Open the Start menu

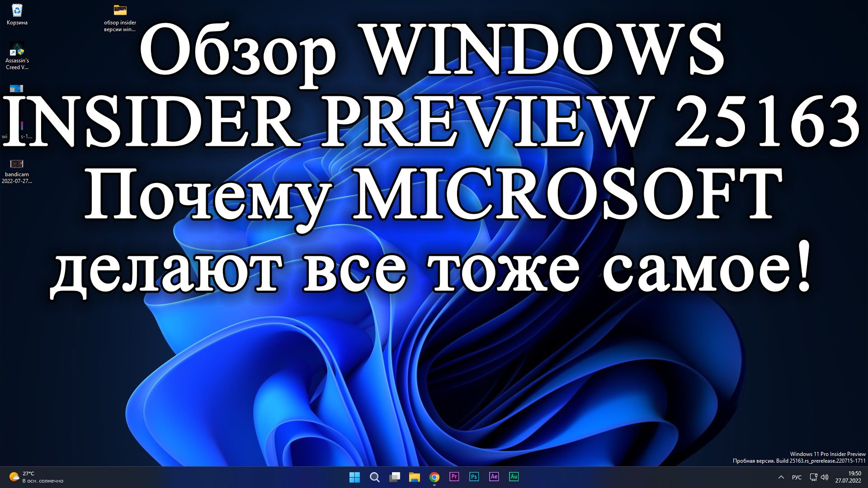coord(355,477)
